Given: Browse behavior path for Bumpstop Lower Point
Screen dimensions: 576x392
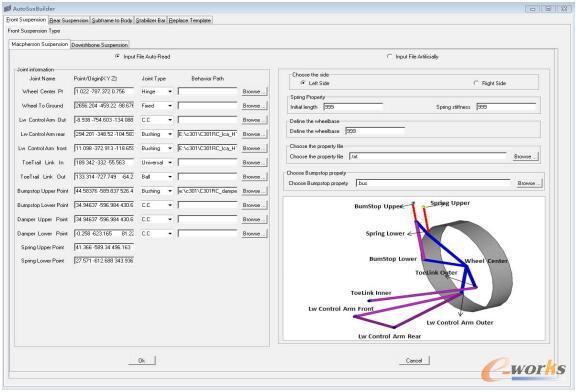Looking at the screenshot, I should coord(254,205).
